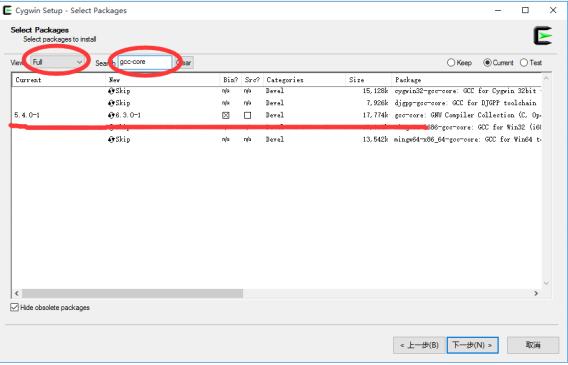Click the Bin? column header
The height and width of the screenshot is (365, 568).
coord(230,80)
